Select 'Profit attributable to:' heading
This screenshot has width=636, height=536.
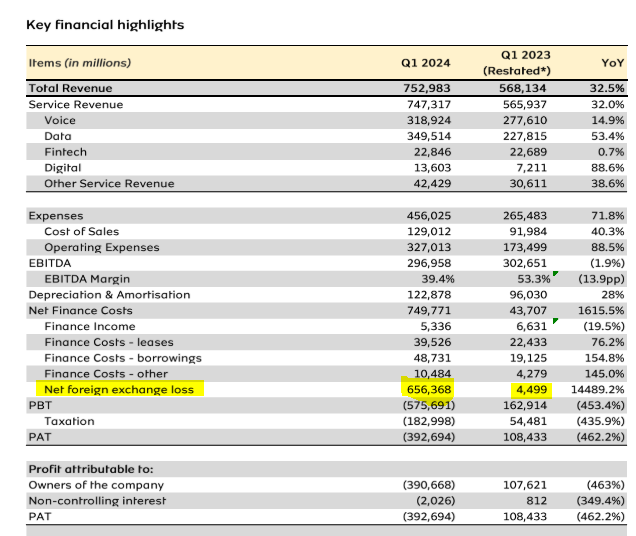pos(91,469)
